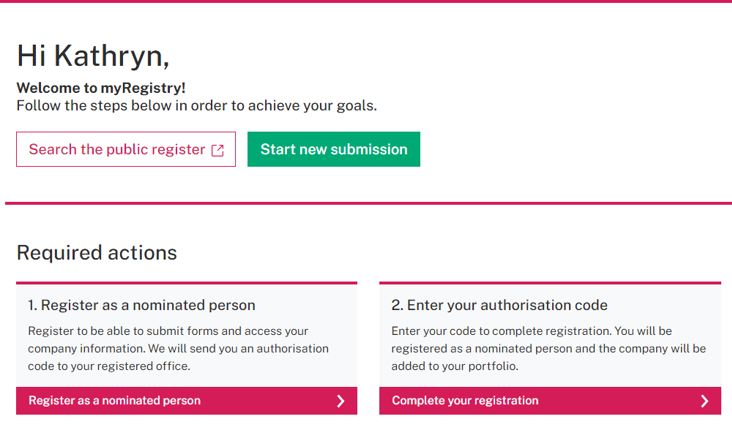Click the step 1 Register as a nominated person card heading

(142, 305)
